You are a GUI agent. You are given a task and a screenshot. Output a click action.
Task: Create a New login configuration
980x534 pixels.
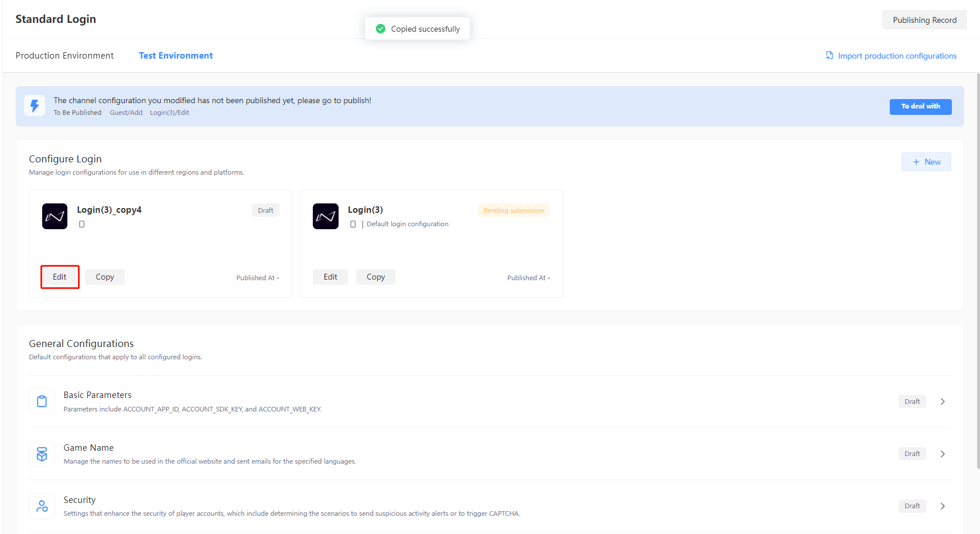coord(926,162)
